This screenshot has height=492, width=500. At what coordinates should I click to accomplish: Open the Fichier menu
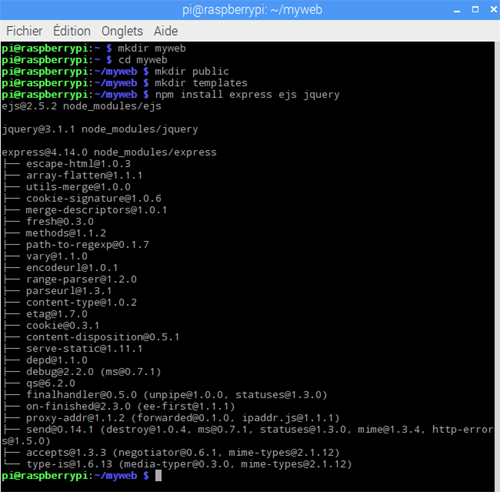click(24, 31)
